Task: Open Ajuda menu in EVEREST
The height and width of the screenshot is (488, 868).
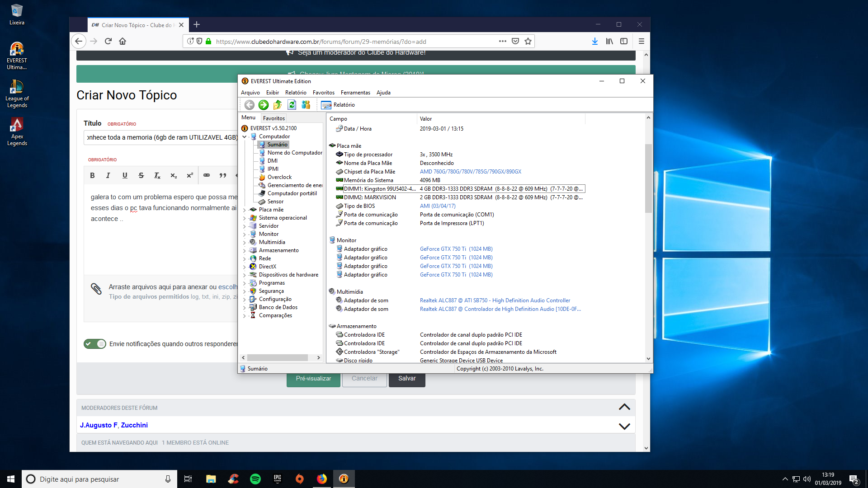Action: pyautogui.click(x=383, y=93)
